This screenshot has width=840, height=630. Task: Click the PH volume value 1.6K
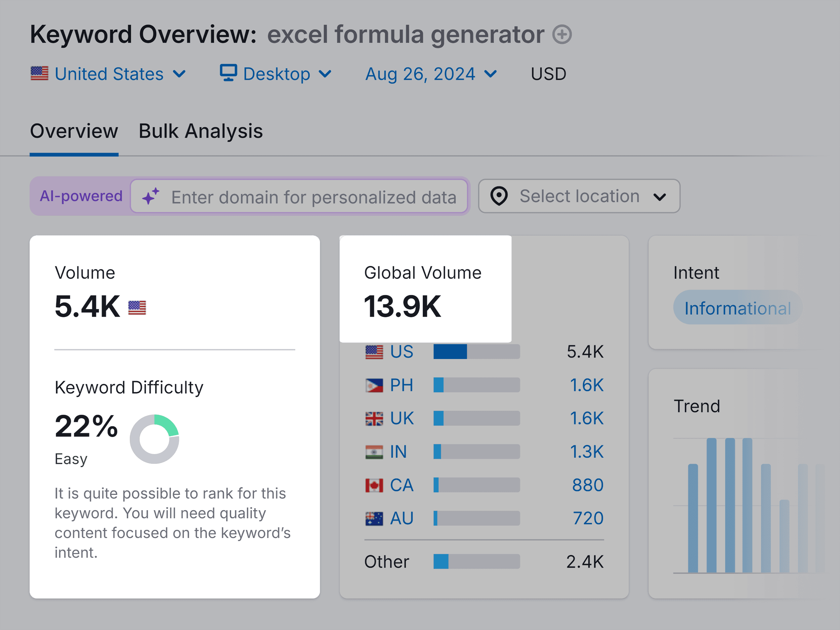[587, 385]
